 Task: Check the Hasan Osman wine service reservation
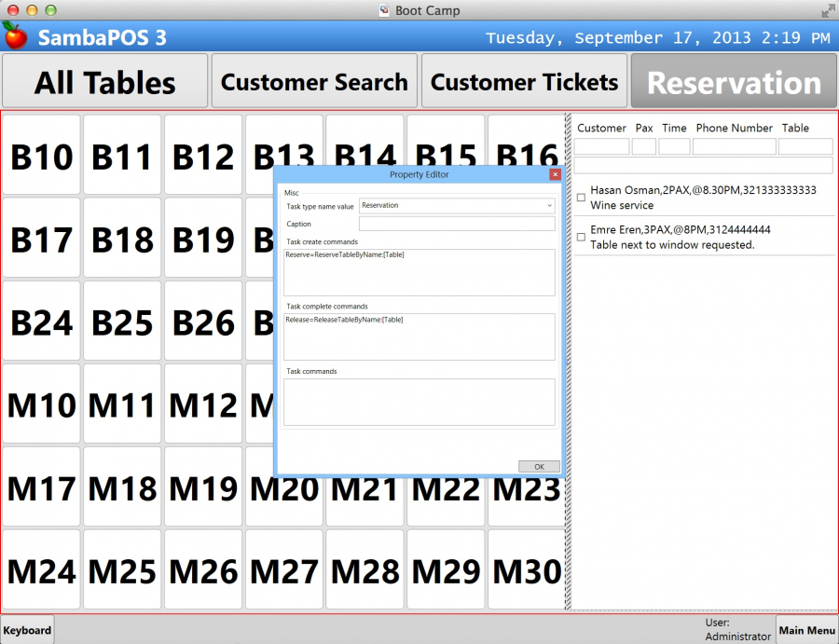pyautogui.click(x=581, y=197)
